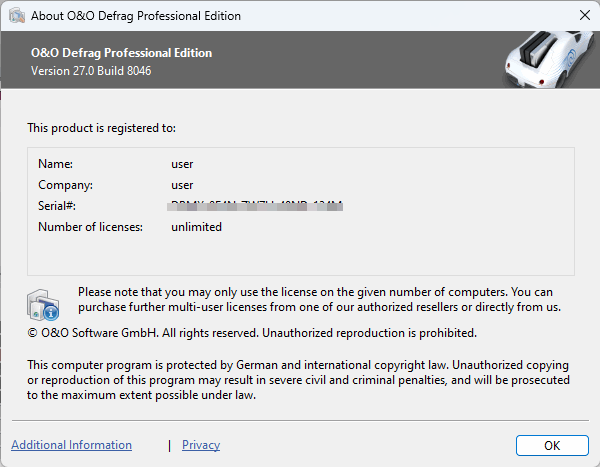
Task: Close the About O&O Defrag dialog
Action: [x=584, y=16]
